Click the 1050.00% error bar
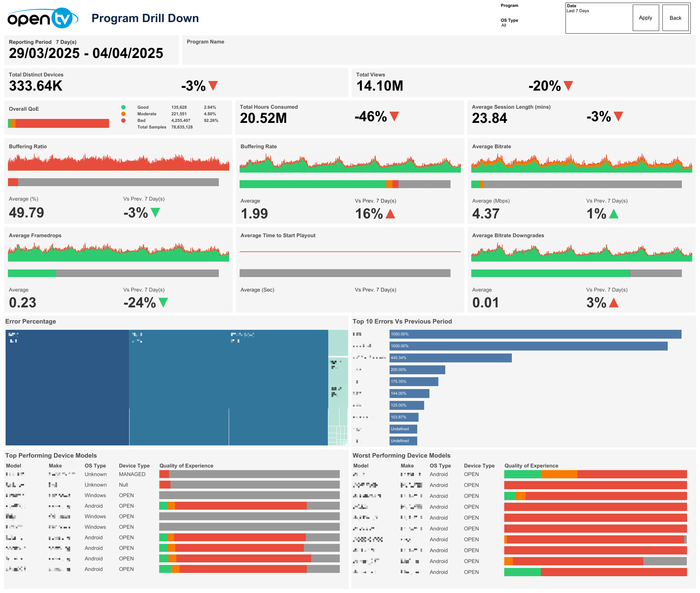Screen dimensions: 700x593 click(x=535, y=334)
